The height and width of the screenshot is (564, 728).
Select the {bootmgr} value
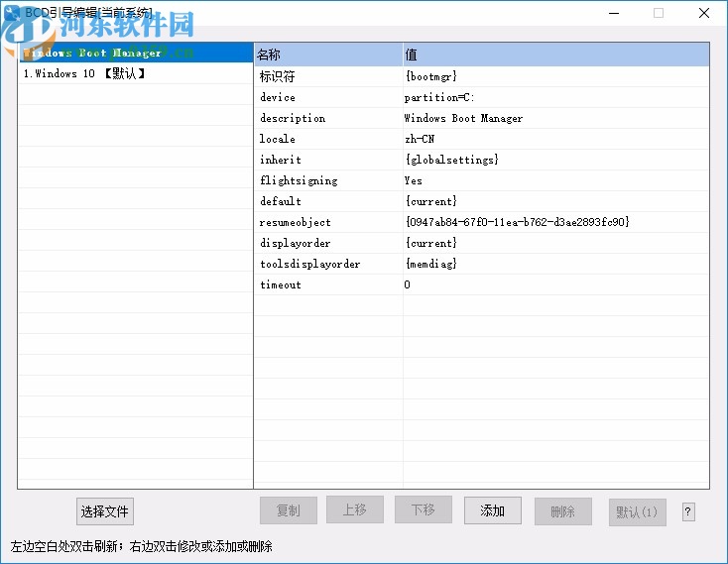pos(431,76)
